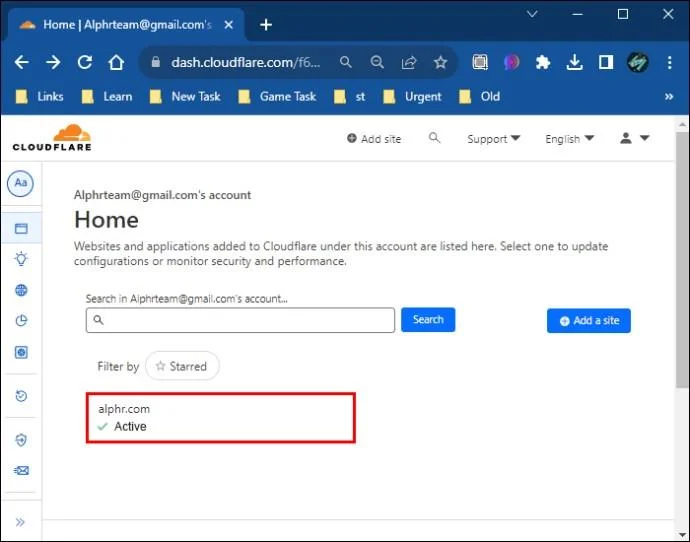Open the globe Domain Registration sidebar icon
This screenshot has width=690, height=542.
coord(21,290)
